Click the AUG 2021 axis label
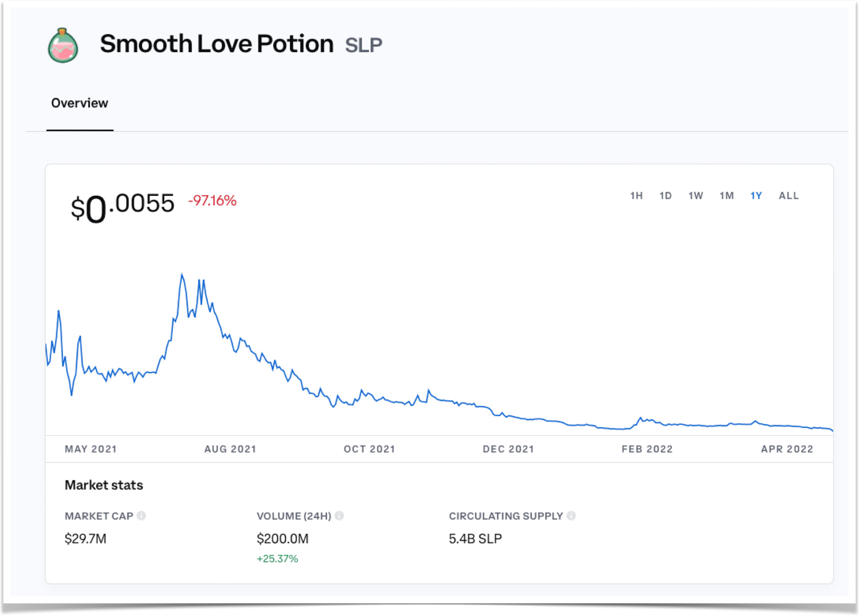859x616 pixels. click(x=230, y=449)
